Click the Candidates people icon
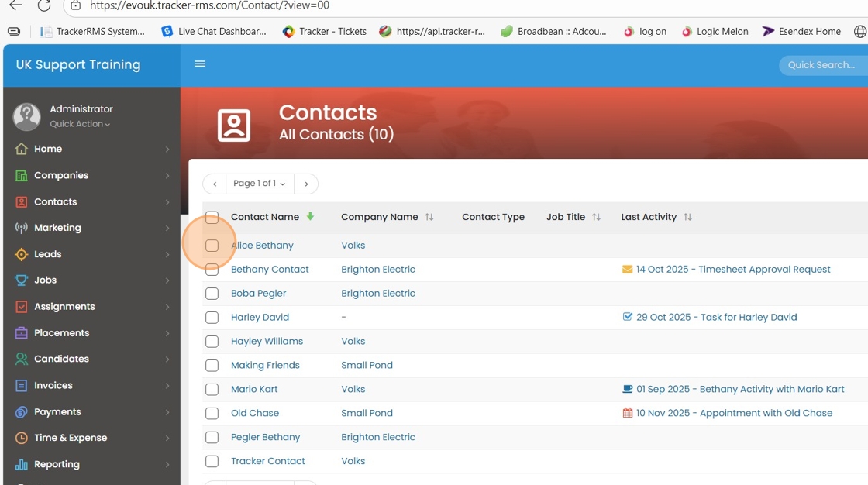Screen dimensions: 868x485 (21, 359)
